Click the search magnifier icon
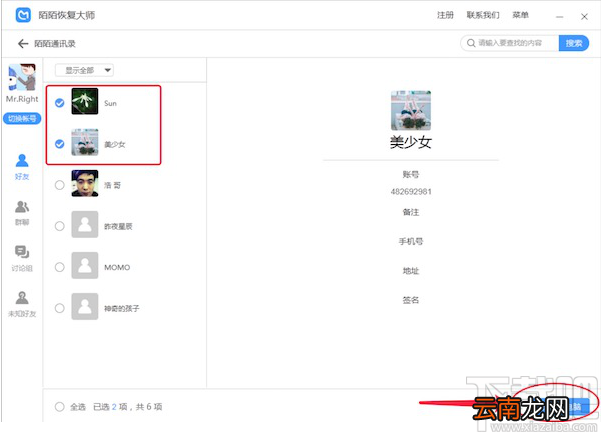 pyautogui.click(x=471, y=43)
